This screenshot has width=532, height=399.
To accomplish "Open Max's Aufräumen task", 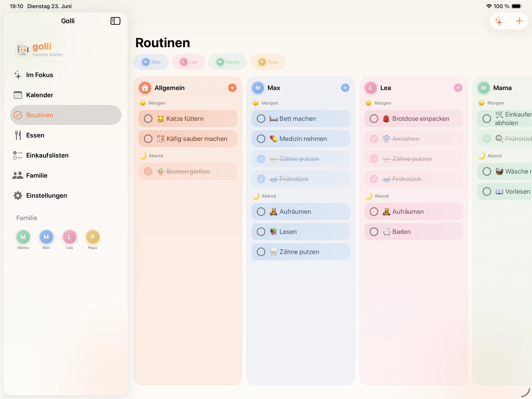I will click(301, 212).
